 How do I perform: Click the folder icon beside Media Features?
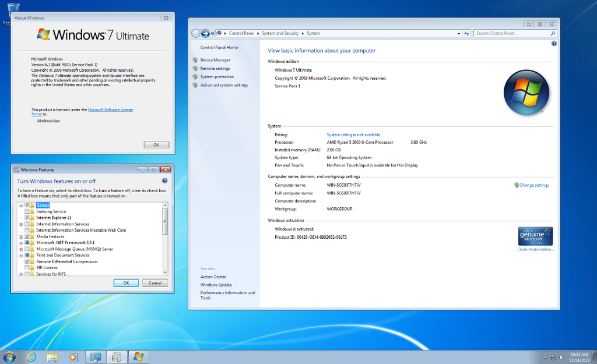coord(33,236)
